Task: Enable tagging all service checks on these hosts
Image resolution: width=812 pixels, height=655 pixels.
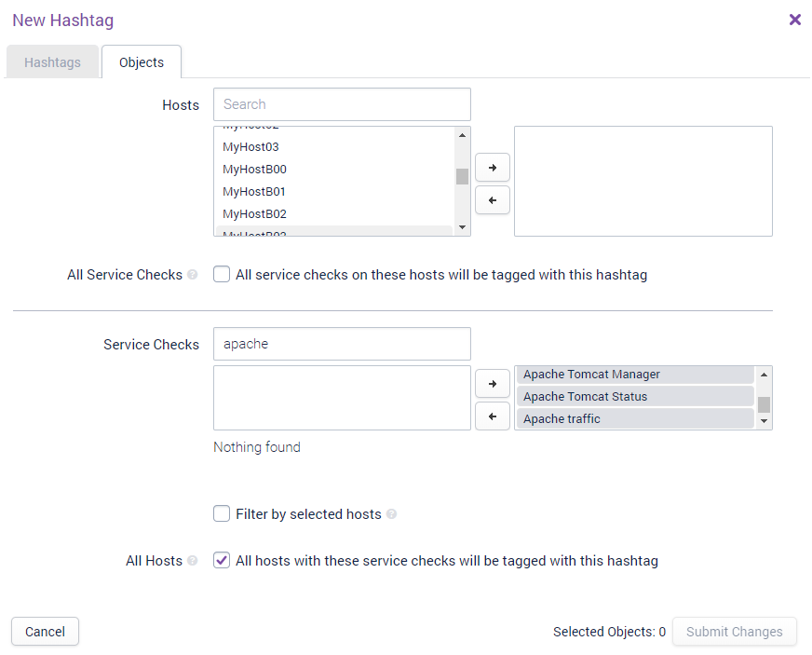Action: click(222, 275)
